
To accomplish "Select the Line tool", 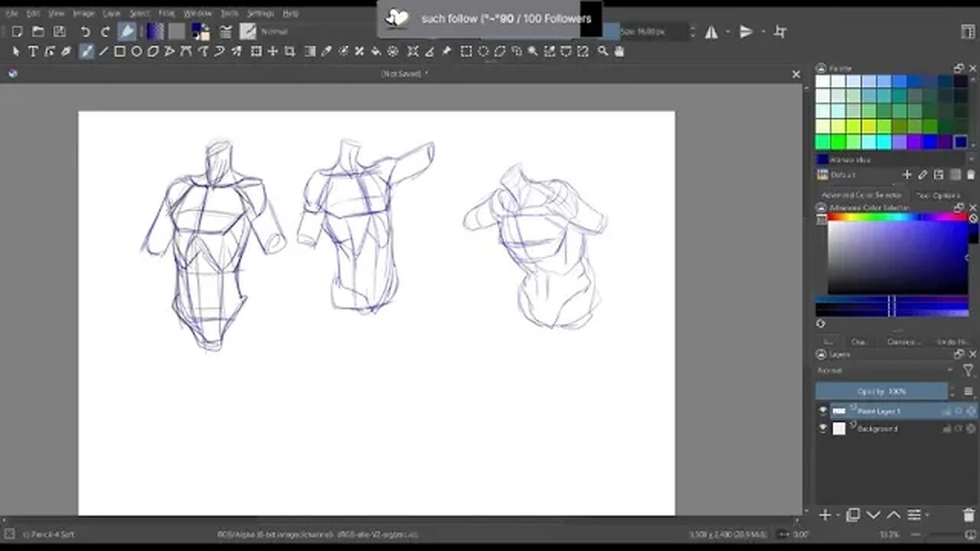I will [103, 51].
